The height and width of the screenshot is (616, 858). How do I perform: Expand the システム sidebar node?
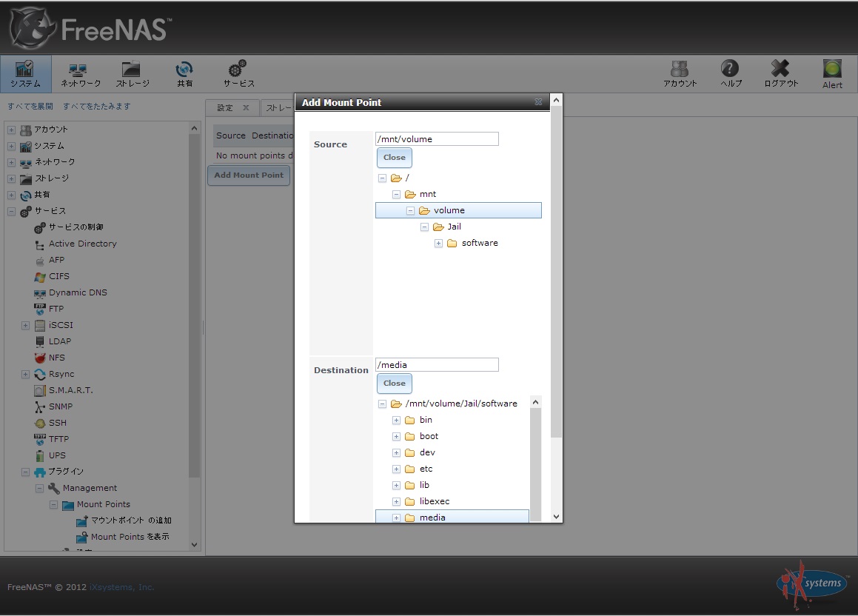tap(12, 146)
